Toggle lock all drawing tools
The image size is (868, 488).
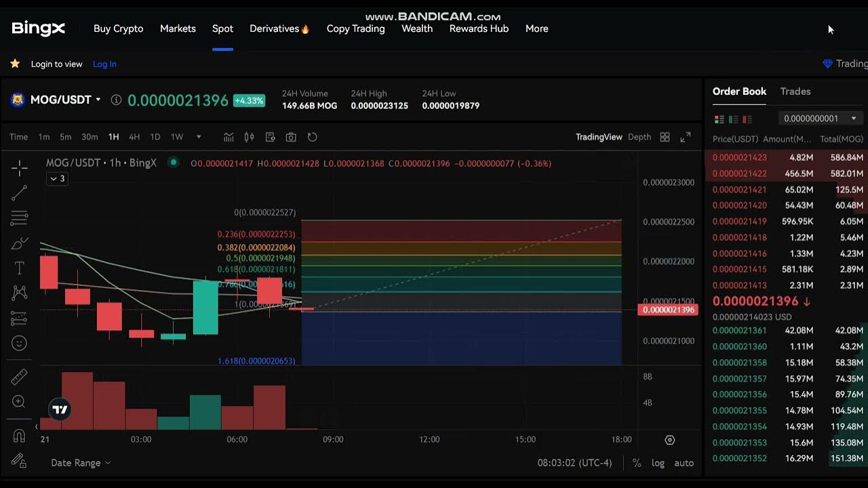(19, 461)
